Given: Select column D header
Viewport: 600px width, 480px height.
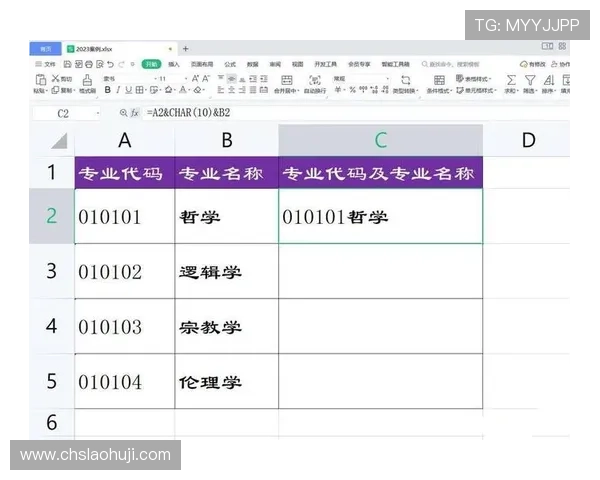Looking at the screenshot, I should point(526,140).
